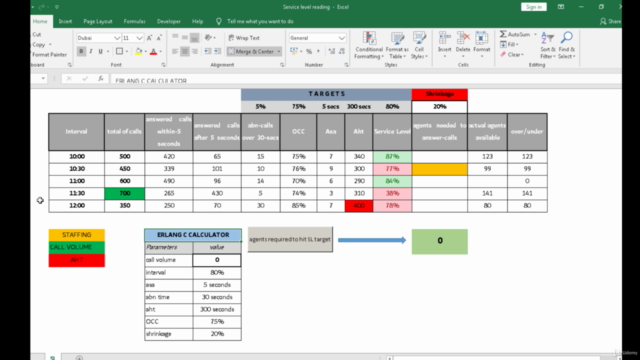Open the Clear options
640x360 pixels.
pos(512,55)
